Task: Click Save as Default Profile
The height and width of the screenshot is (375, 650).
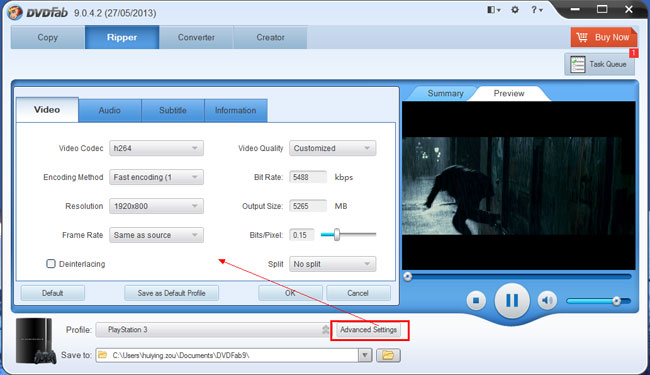Action: pyautogui.click(x=171, y=293)
